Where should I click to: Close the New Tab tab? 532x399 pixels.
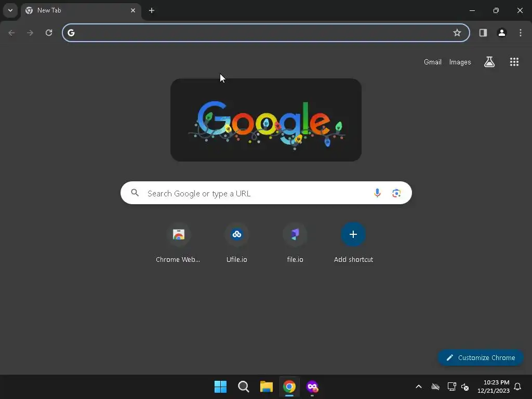(x=133, y=10)
